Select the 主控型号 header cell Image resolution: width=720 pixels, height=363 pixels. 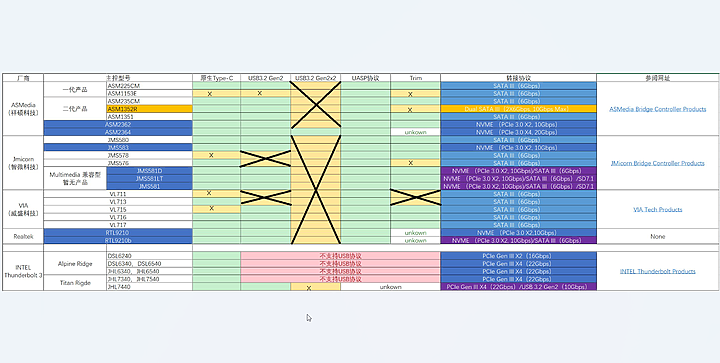point(118,78)
